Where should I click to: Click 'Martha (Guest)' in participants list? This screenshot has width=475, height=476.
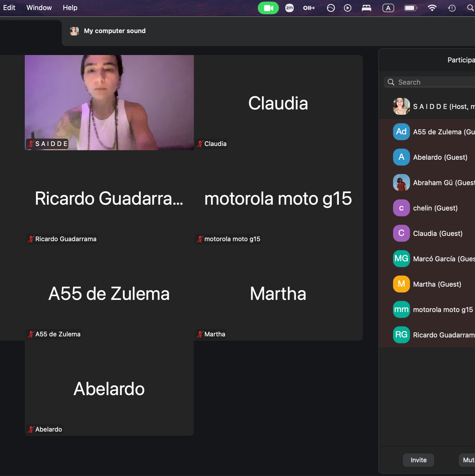[x=437, y=284]
